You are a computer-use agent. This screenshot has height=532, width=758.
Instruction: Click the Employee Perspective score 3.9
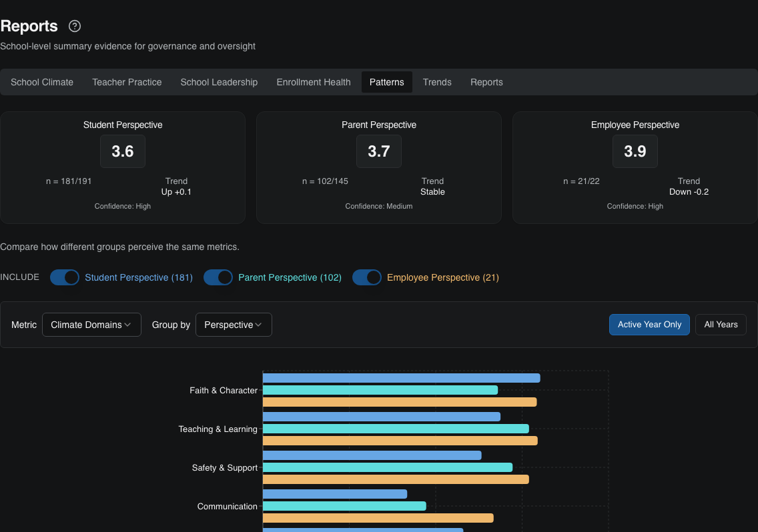tap(635, 151)
